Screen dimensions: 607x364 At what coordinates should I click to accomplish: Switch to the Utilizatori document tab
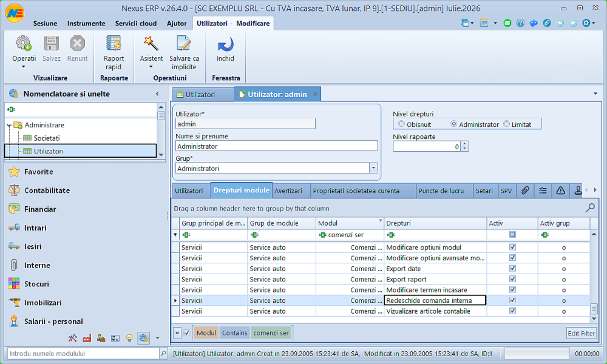pyautogui.click(x=203, y=95)
